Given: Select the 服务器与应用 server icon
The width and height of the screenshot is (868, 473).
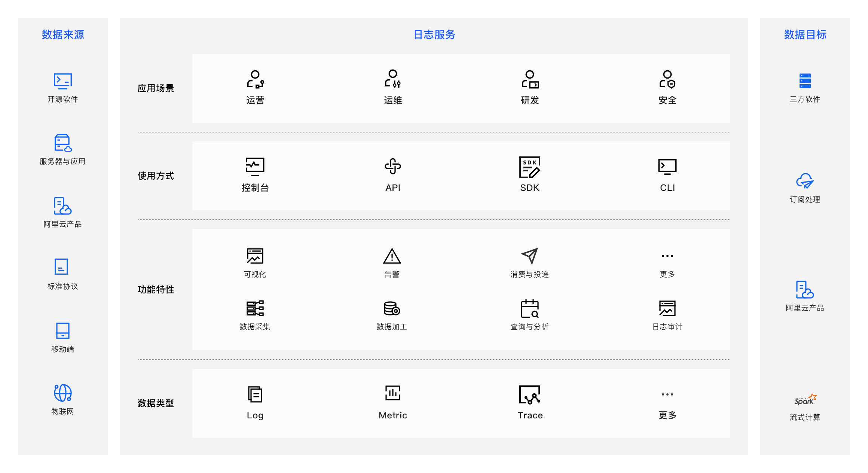Looking at the screenshot, I should (x=62, y=143).
